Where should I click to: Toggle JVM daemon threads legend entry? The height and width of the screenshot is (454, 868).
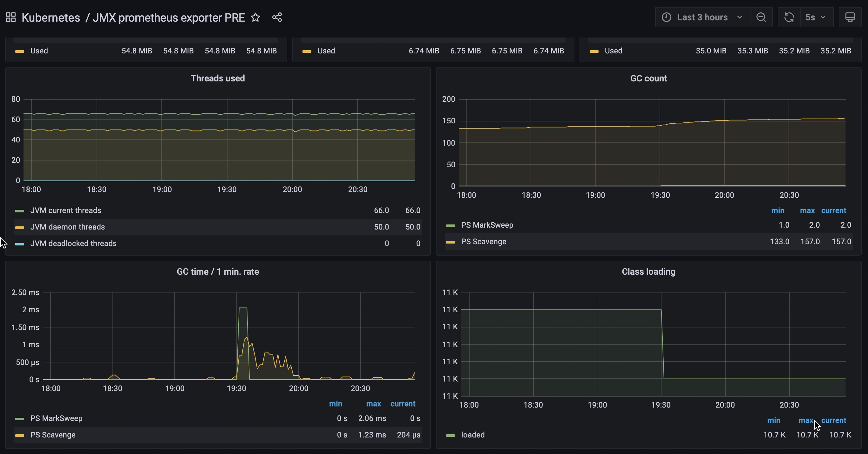coord(67,227)
